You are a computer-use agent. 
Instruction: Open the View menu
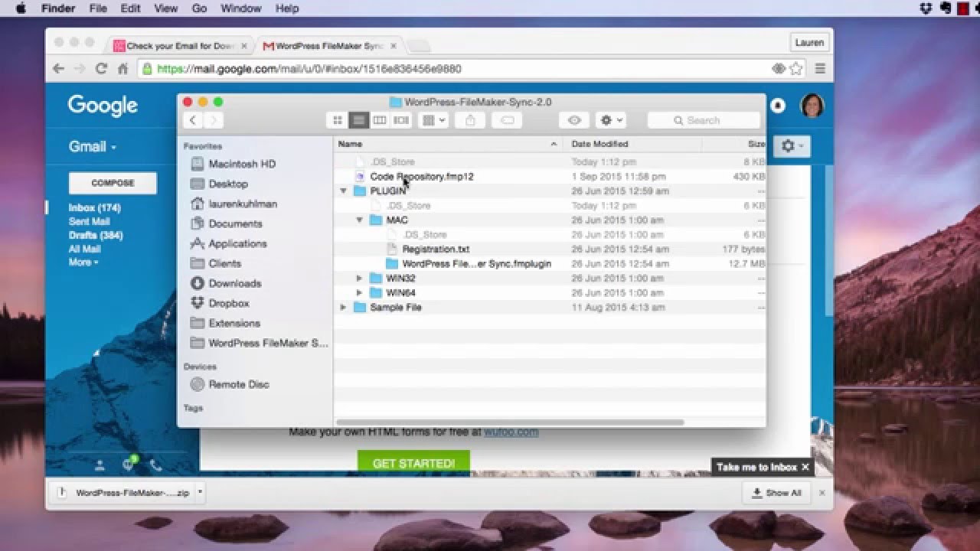(166, 8)
